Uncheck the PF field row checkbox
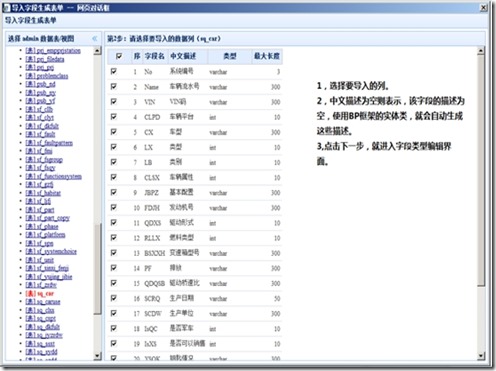 [114, 268]
